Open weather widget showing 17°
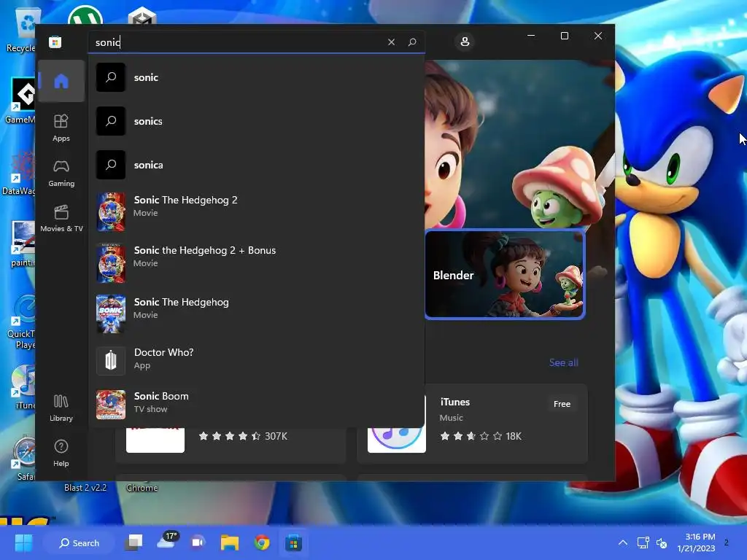The width and height of the screenshot is (747, 560). [x=167, y=541]
